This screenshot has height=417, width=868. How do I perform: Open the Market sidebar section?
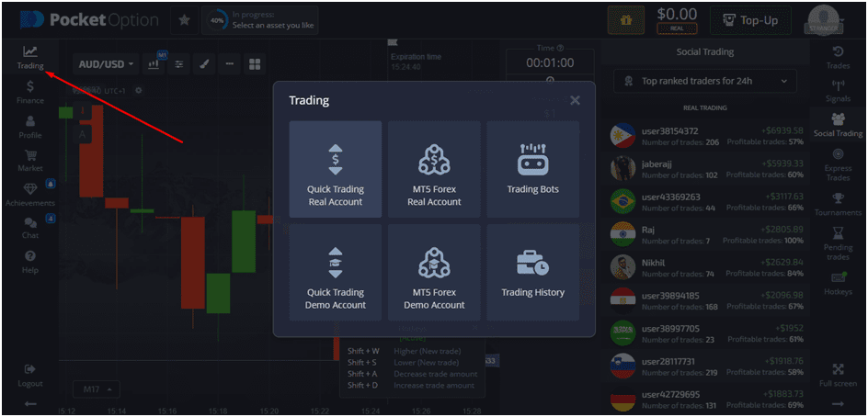coord(30,161)
